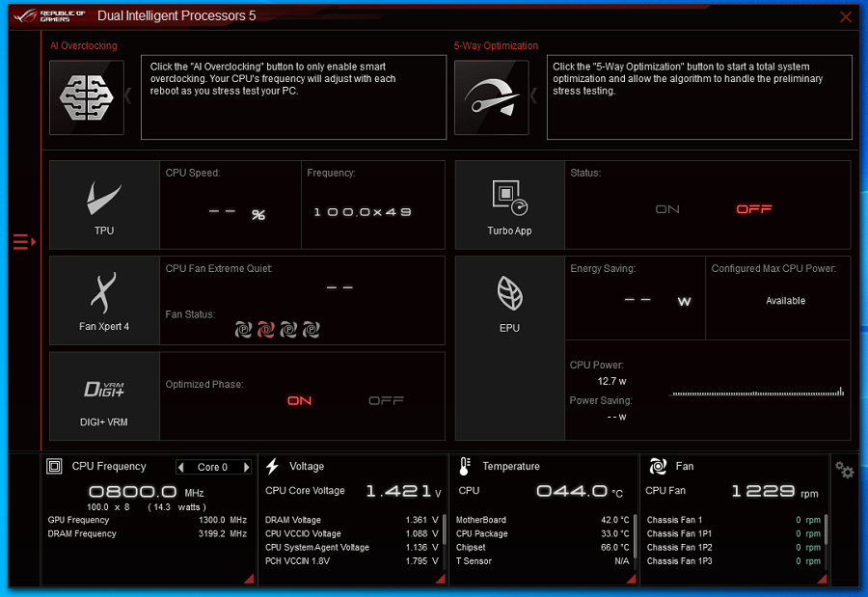Screen dimensions: 868x597
Task: Click Configured Max CPU Power Available
Action: (x=785, y=301)
